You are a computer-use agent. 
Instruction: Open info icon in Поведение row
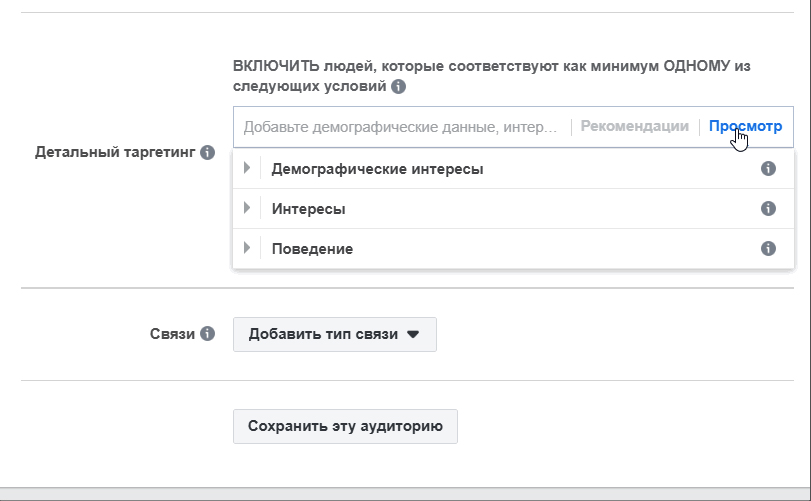(x=768, y=248)
